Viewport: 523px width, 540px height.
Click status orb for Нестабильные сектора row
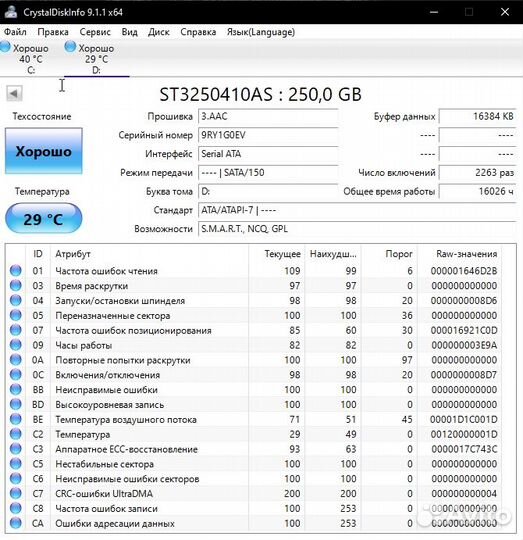coord(15,464)
